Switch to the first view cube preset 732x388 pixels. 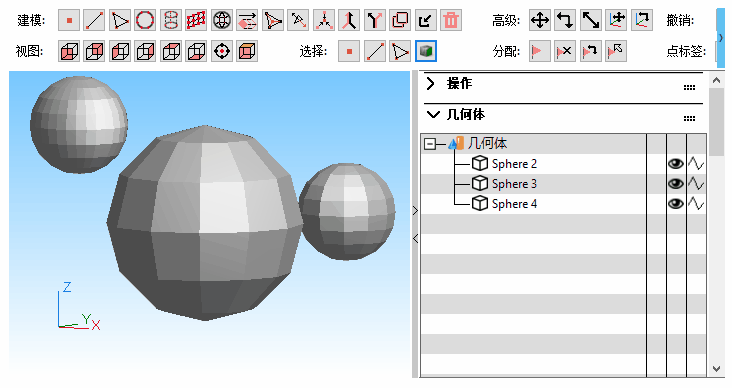coord(69,51)
